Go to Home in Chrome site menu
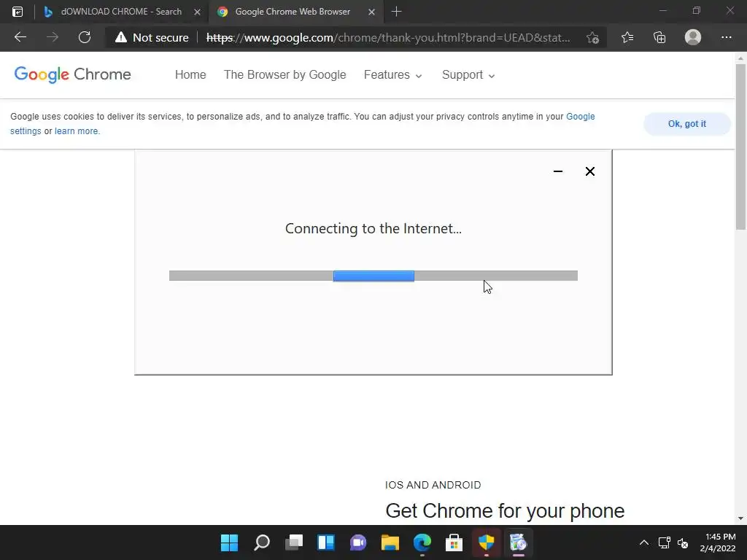 click(190, 75)
